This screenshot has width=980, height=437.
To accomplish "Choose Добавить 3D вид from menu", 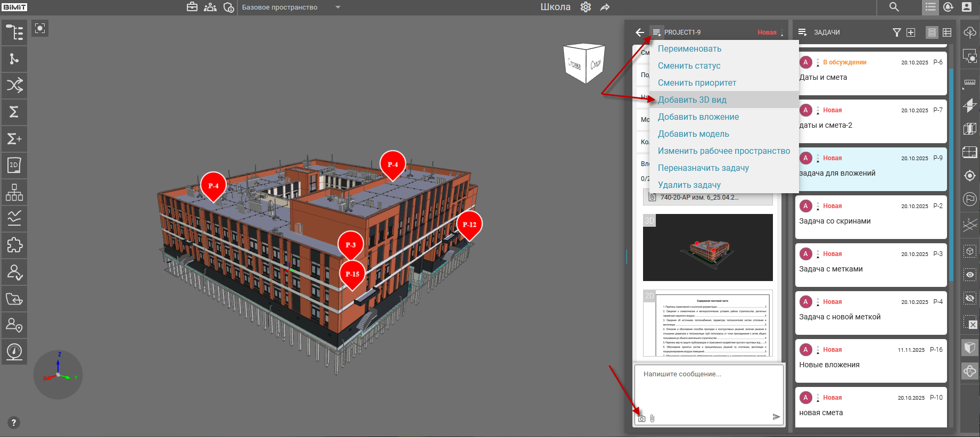I will pyautogui.click(x=692, y=100).
